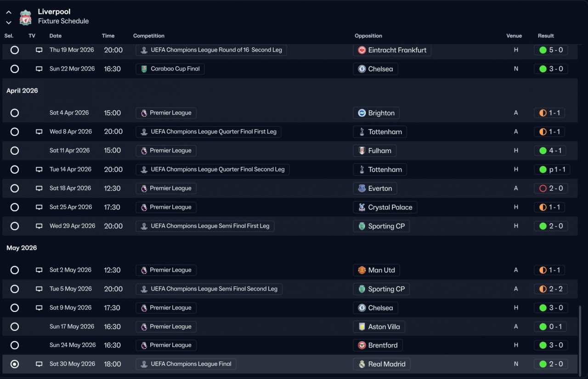
Task: Click the Brentford badge icon
Action: point(362,345)
